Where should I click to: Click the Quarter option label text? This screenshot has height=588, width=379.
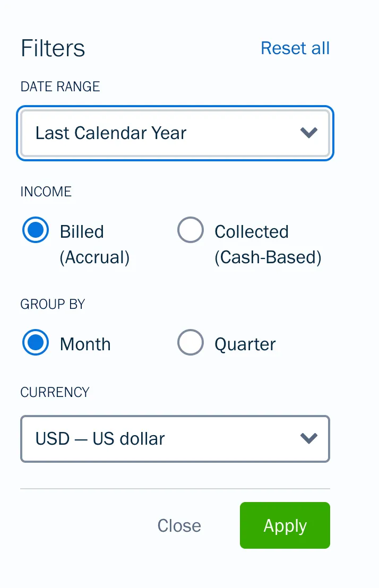click(245, 344)
